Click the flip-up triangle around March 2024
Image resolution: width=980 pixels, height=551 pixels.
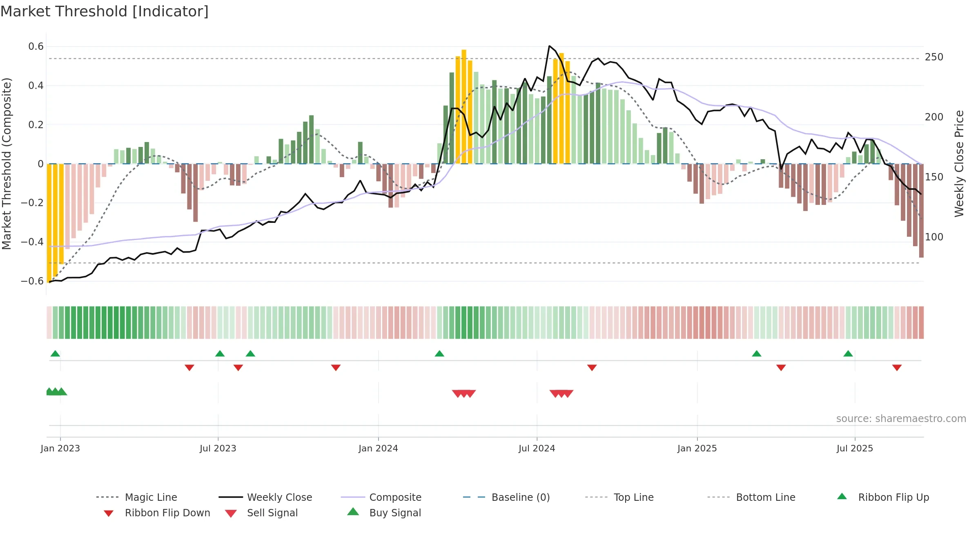coord(439,353)
